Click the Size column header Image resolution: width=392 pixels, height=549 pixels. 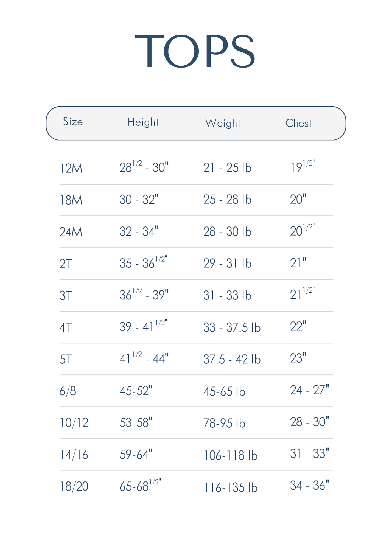tap(73, 122)
